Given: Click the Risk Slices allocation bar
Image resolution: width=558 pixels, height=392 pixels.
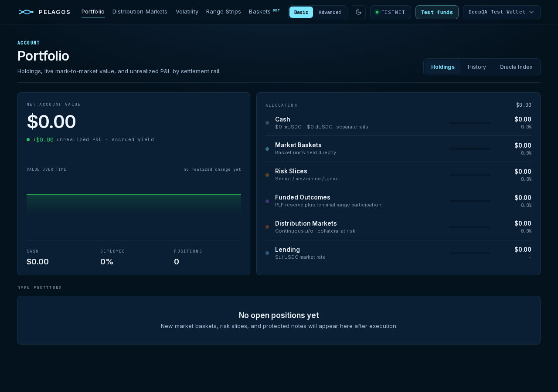Looking at the screenshot, I should tap(470, 175).
